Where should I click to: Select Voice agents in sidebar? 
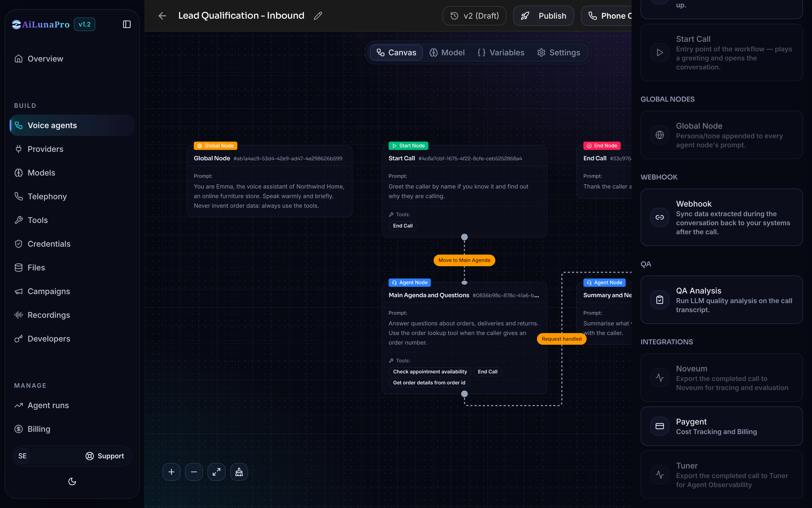pyautogui.click(x=72, y=125)
